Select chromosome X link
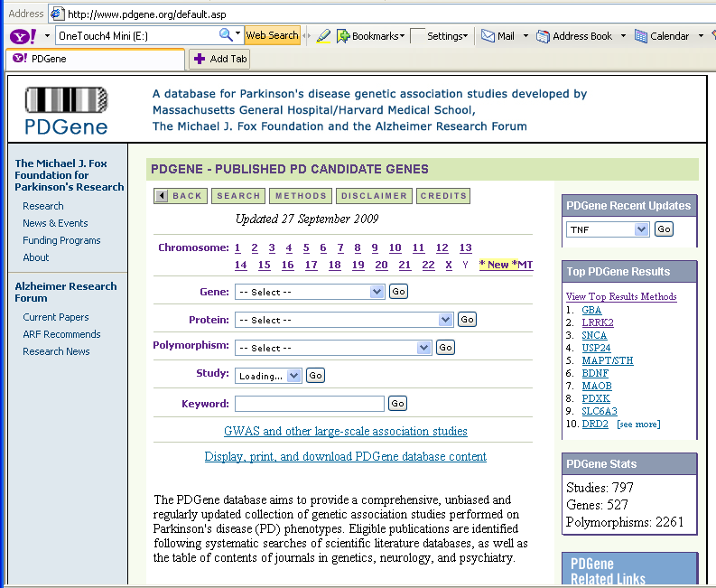 click(449, 266)
